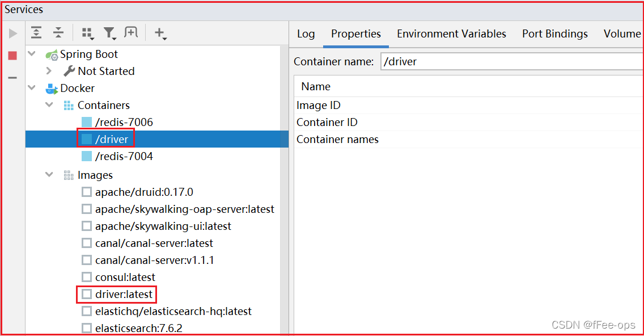Select the Container names property row
Viewport: 644px width, 336px height.
pos(469,140)
